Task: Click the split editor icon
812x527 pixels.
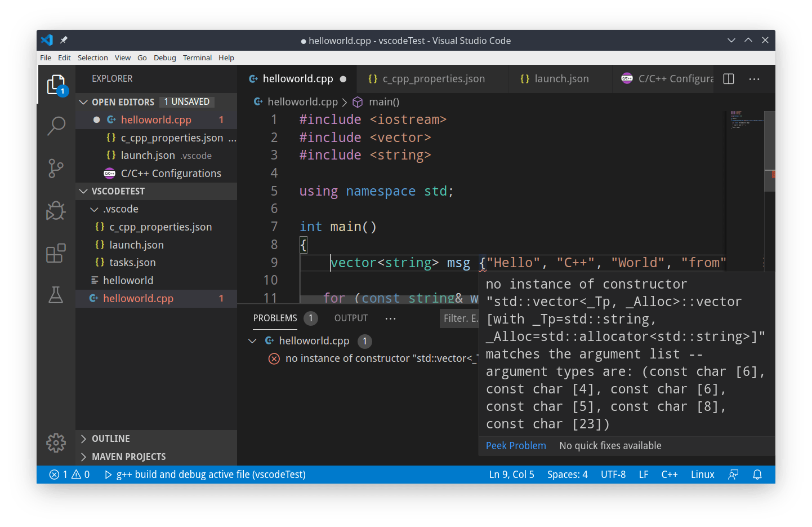Action: click(729, 79)
